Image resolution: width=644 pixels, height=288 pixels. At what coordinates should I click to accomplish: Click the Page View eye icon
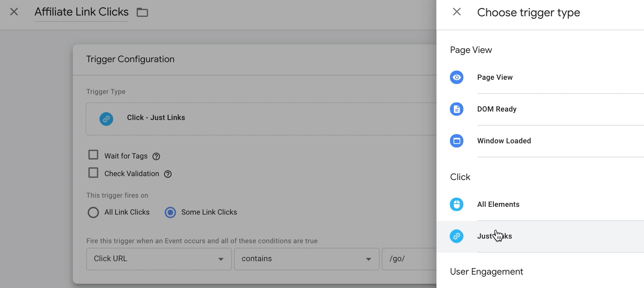click(x=456, y=77)
